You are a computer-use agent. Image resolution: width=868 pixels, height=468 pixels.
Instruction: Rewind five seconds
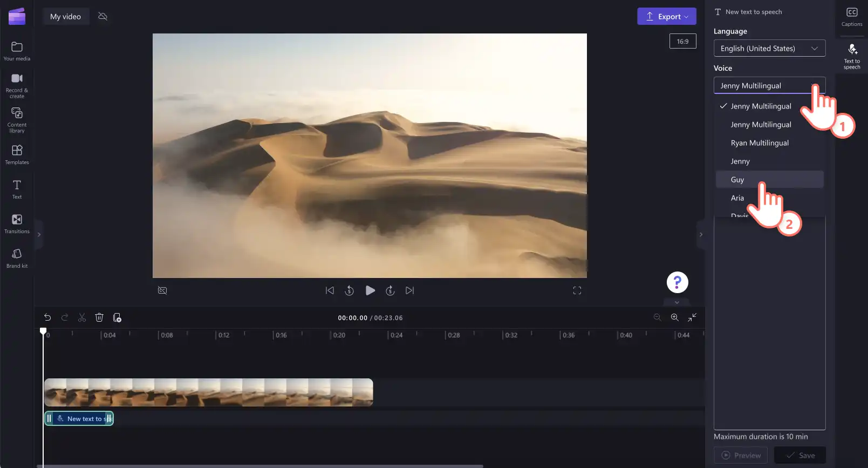point(350,290)
